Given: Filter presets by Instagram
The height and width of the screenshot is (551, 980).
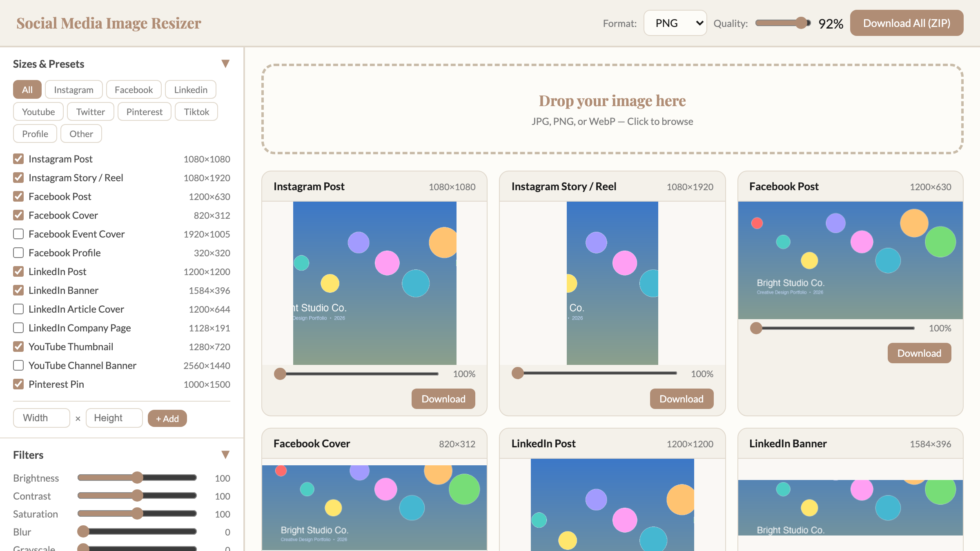Looking at the screenshot, I should [x=73, y=89].
